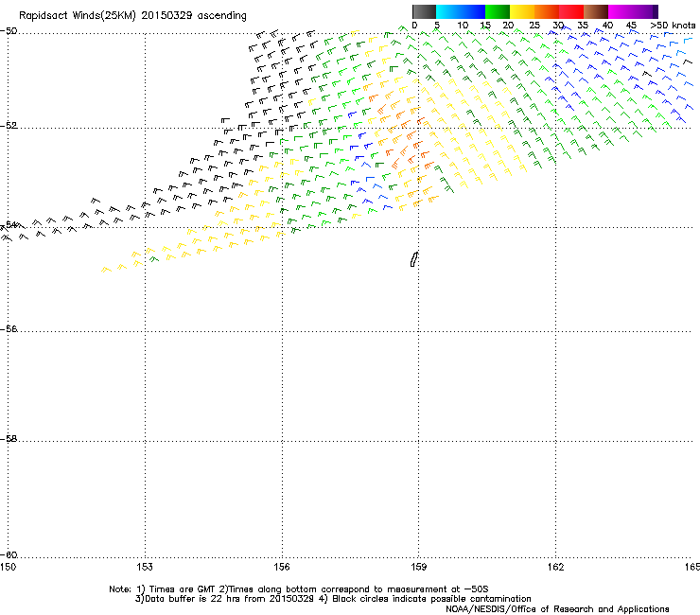Click the brown 35-40 knots legend segment
Screen dimensions: 700x615
pyautogui.click(x=596, y=11)
